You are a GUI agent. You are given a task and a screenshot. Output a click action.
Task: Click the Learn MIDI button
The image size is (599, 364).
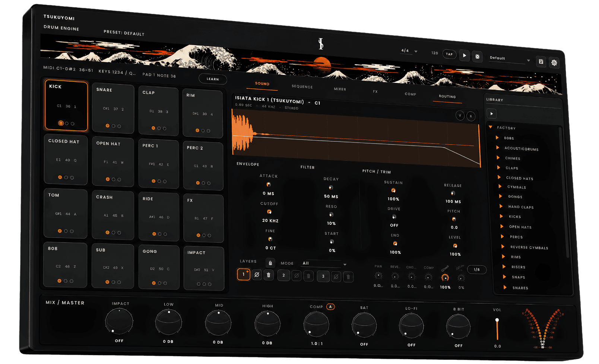tap(213, 79)
